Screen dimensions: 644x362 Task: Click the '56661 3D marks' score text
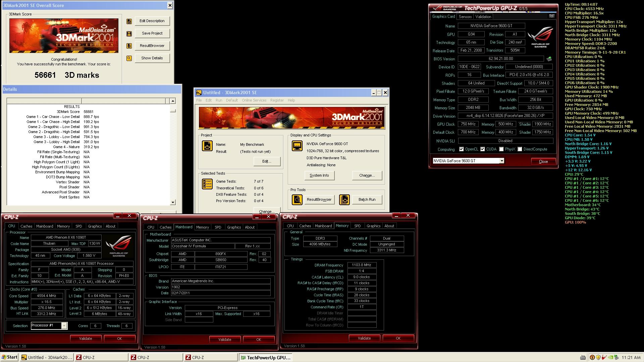click(x=67, y=75)
